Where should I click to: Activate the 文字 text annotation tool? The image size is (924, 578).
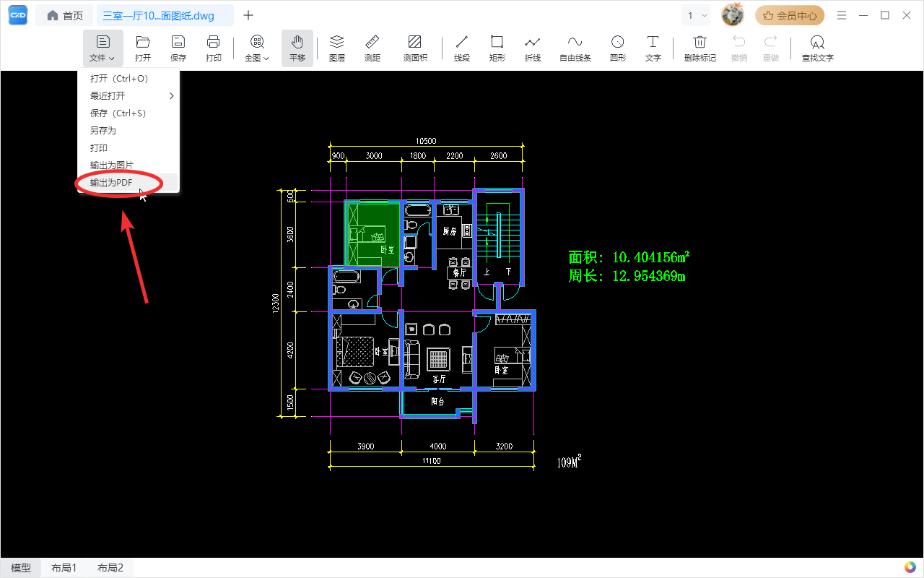(653, 48)
